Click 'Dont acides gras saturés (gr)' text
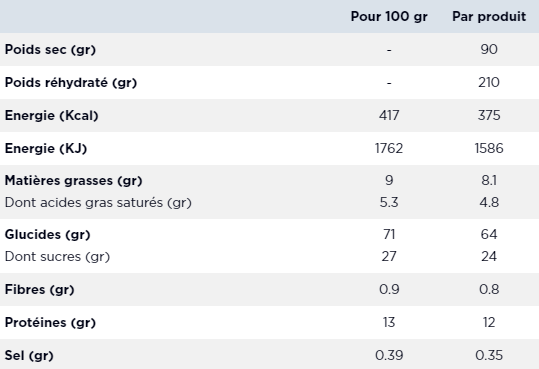This screenshot has height=369, width=539. (98, 203)
